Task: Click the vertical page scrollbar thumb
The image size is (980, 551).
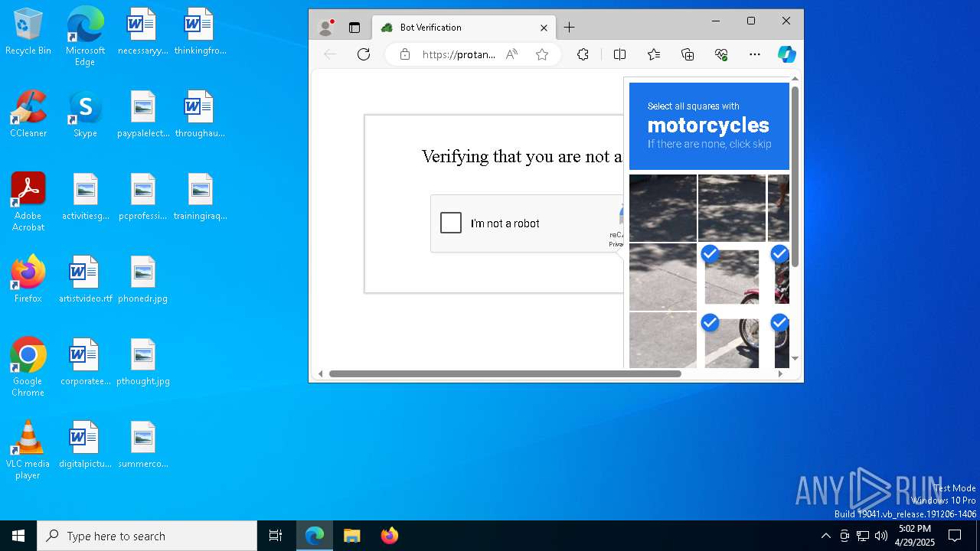Action: click(x=795, y=177)
